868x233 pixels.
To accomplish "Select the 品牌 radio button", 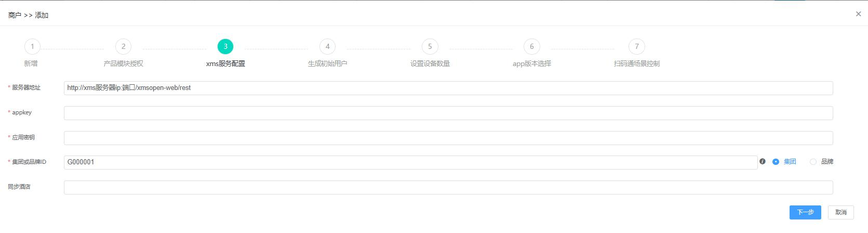I will (813, 162).
